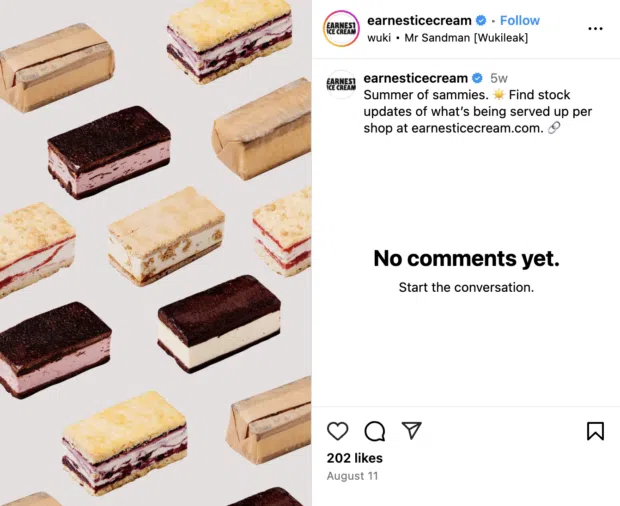Click the verified badge in the header
Viewport: 620px width, 506px height.
point(482,20)
